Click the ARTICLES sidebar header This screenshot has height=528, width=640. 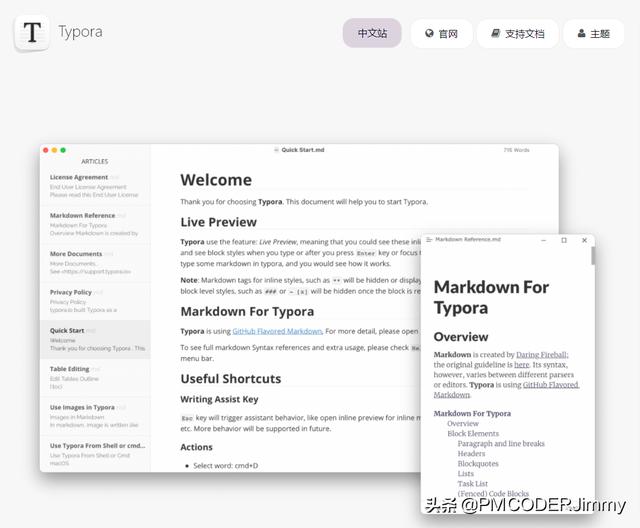[95, 162]
